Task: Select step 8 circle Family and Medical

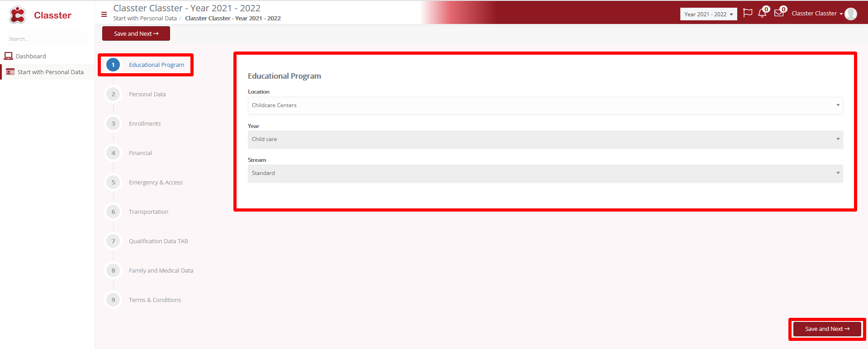Action: (113, 270)
